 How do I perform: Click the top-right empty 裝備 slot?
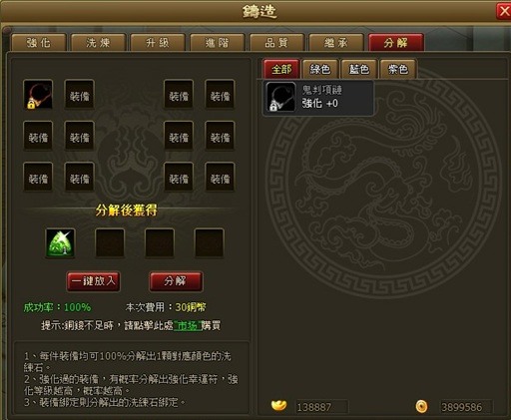(x=220, y=95)
